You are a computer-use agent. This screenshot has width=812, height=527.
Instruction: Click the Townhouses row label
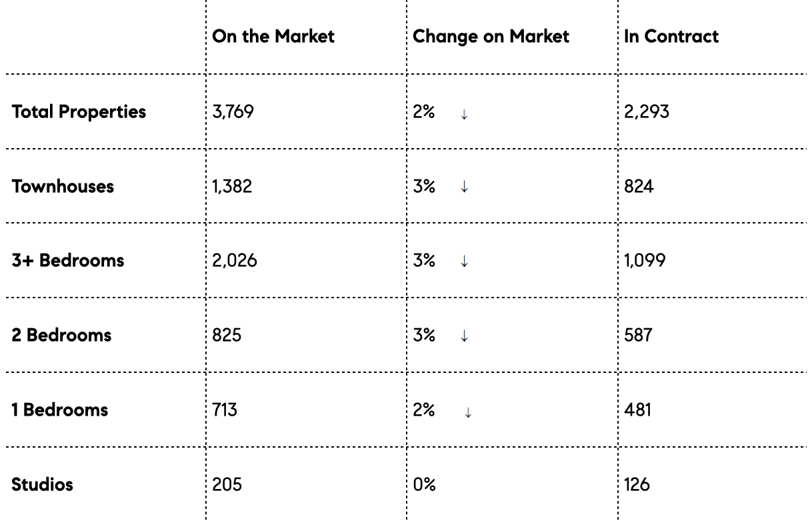tap(63, 186)
